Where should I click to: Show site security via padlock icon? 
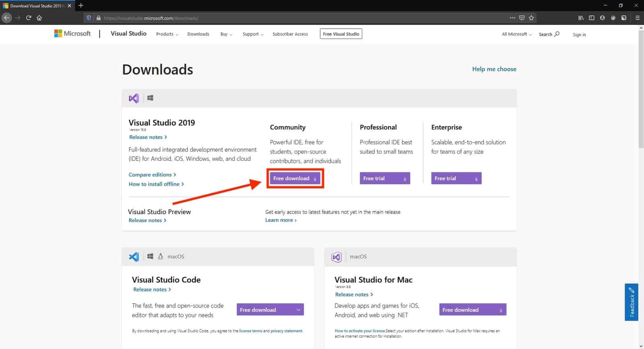(98, 18)
